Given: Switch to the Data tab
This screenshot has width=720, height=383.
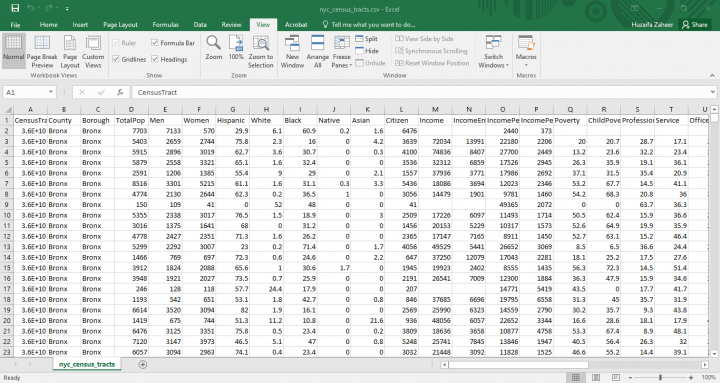Looking at the screenshot, I should click(x=200, y=25).
